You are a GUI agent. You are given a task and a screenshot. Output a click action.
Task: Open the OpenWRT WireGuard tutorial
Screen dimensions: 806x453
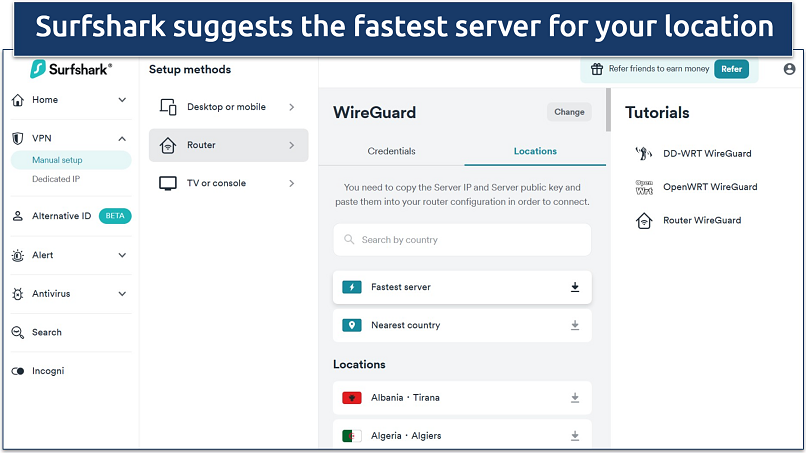point(710,187)
